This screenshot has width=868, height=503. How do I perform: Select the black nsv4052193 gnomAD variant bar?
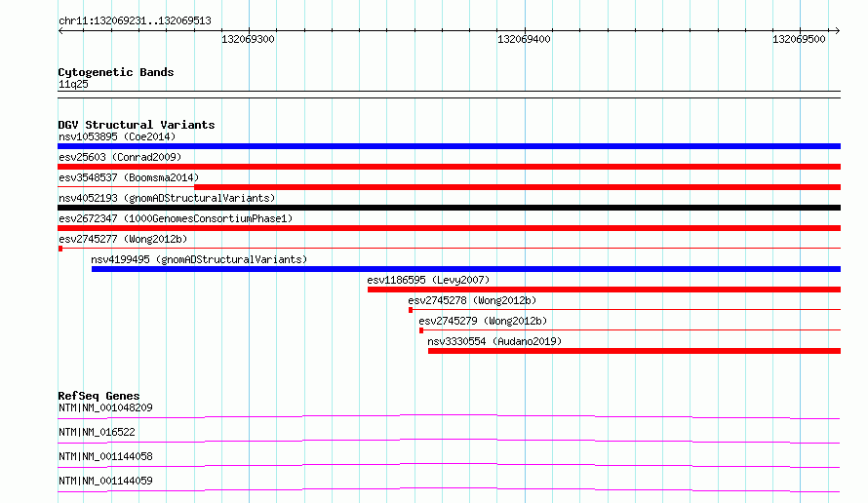coord(449,208)
